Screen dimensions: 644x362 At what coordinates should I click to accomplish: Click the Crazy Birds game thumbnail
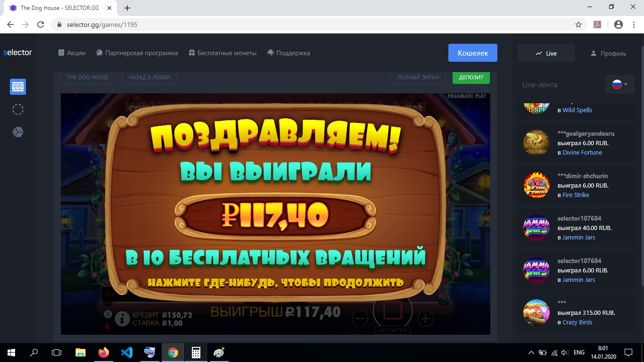point(537,313)
